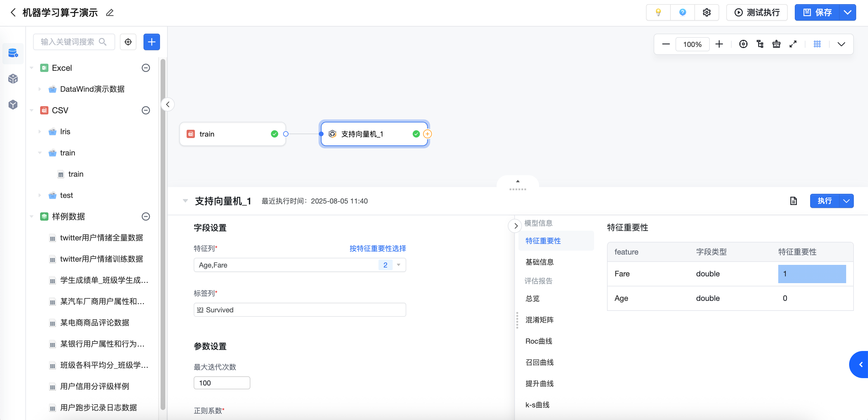Add node after 支持向量机_1 via orange plus
Image resolution: width=868 pixels, height=420 pixels.
(427, 134)
